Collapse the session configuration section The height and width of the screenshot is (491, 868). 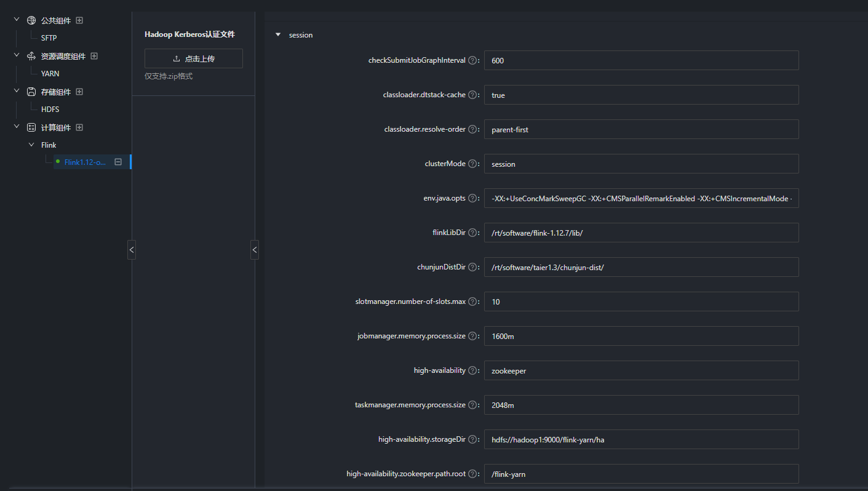[x=278, y=34]
